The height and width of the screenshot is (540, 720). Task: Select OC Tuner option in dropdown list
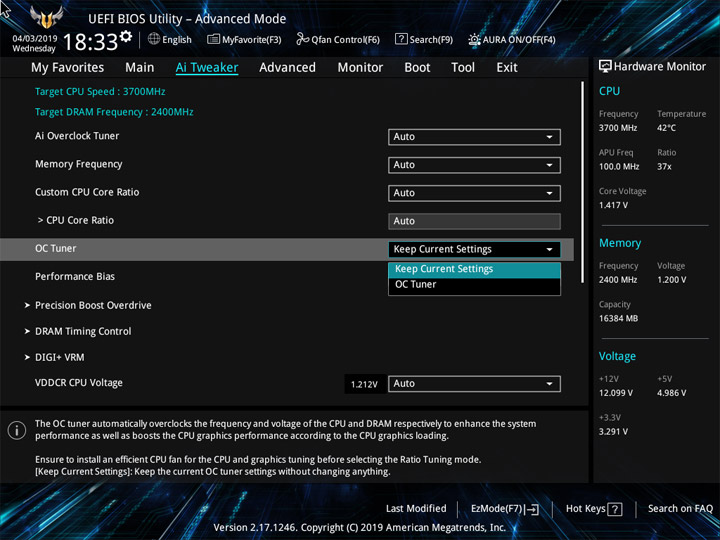[x=474, y=285]
